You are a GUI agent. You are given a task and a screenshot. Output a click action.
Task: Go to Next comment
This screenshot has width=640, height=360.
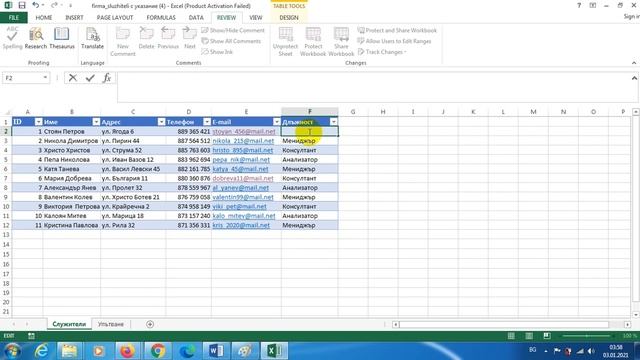pos(190,38)
